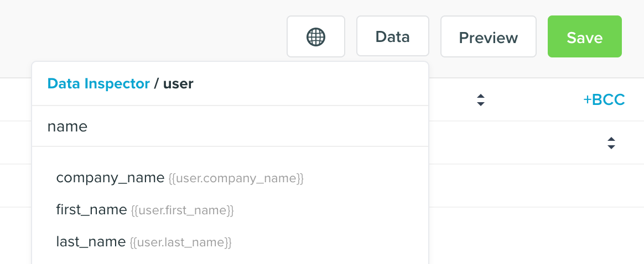Click the 'user' breadcrumb label
The image size is (644, 264).
click(178, 83)
